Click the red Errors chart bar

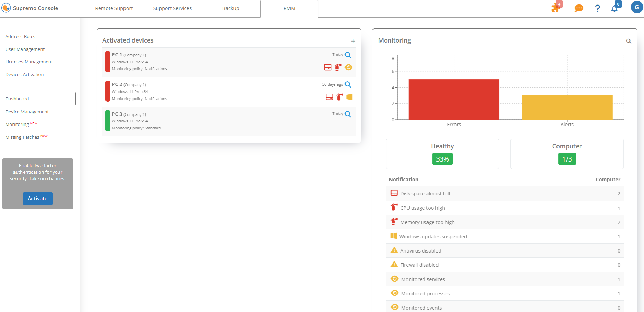click(454, 100)
